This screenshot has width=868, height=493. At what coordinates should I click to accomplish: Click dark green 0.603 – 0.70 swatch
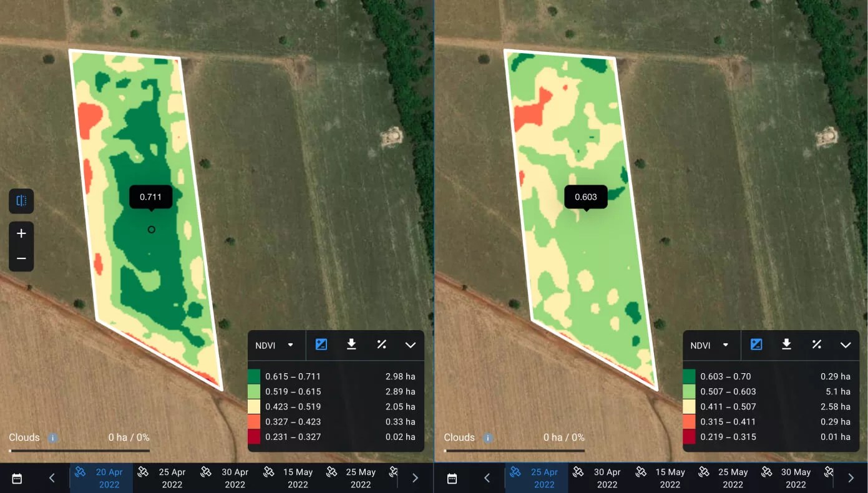[x=689, y=376]
